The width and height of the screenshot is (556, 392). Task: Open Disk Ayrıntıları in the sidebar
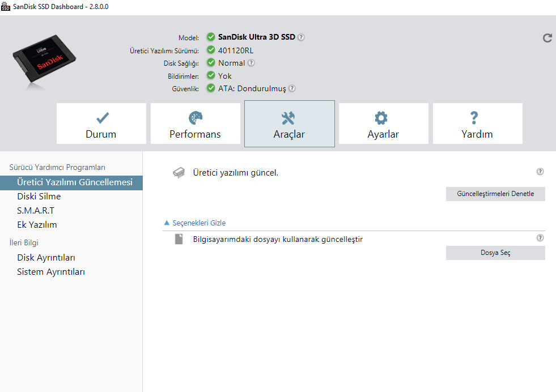46,258
